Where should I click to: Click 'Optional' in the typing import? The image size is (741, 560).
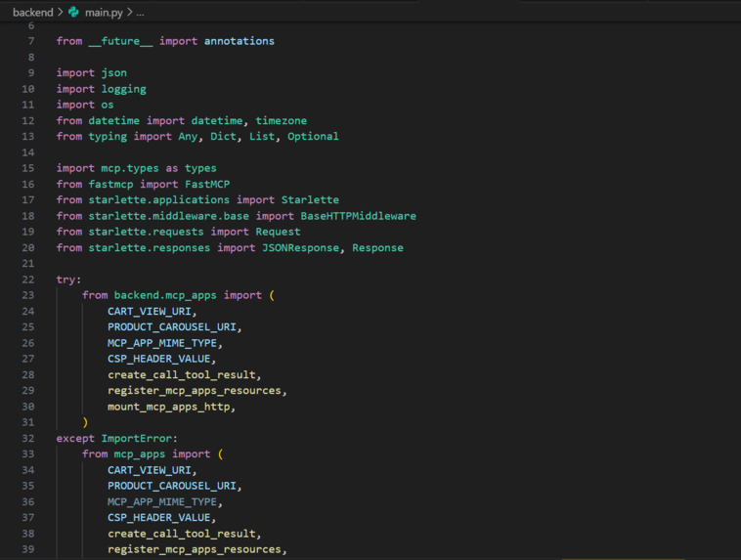(313, 137)
